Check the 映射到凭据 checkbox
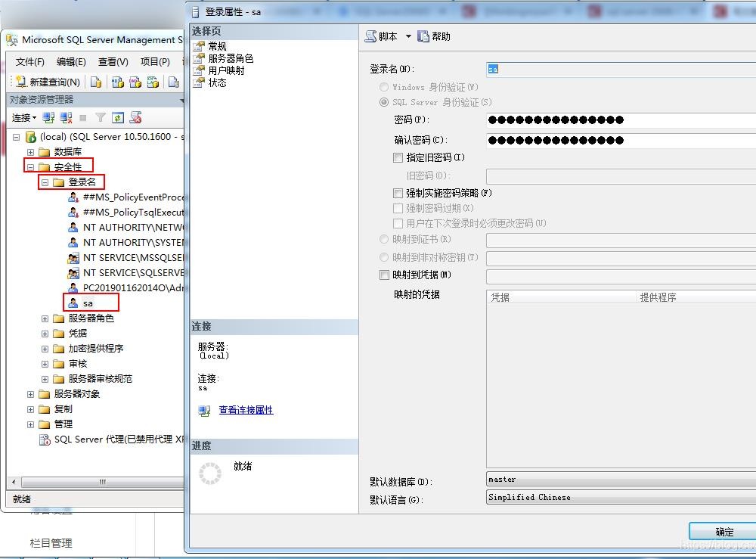This screenshot has width=756, height=559. coord(384,275)
